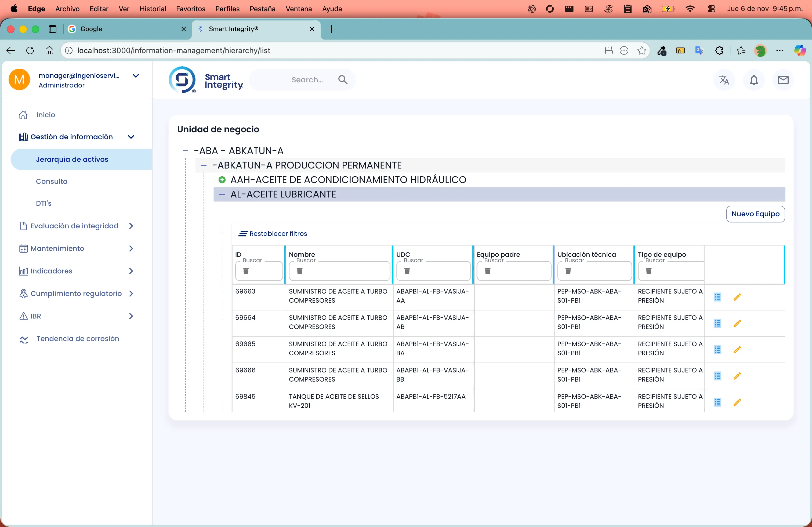812x527 pixels.
Task: Open the Historial menu in menu bar
Action: 153,9
